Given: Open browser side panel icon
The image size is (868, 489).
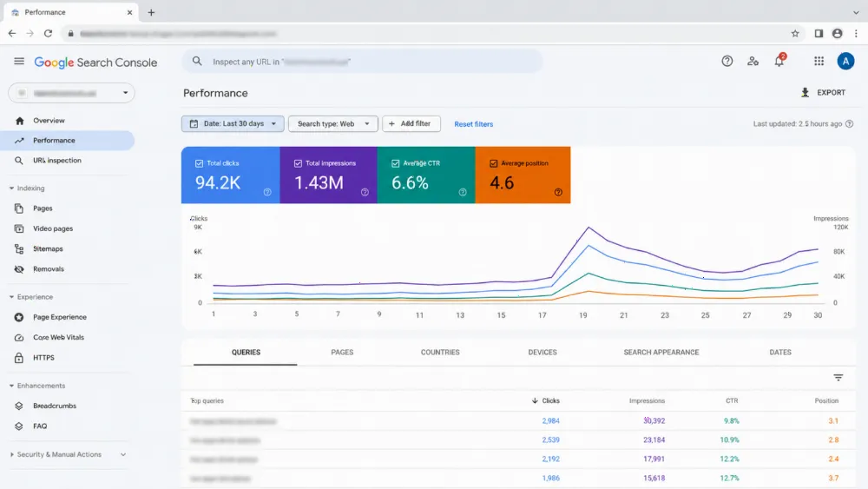Looking at the screenshot, I should (819, 34).
